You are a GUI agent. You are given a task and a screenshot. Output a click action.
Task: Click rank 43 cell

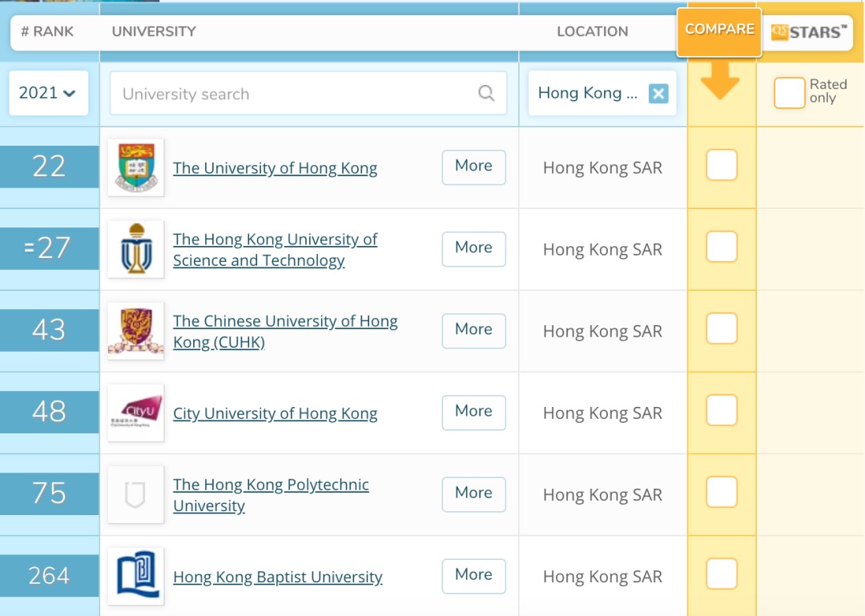(49, 329)
